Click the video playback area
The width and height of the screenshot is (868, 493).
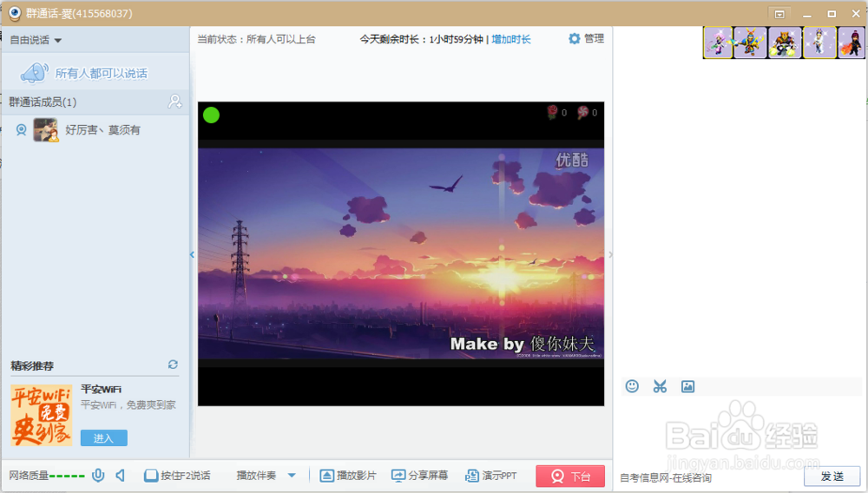tap(401, 253)
